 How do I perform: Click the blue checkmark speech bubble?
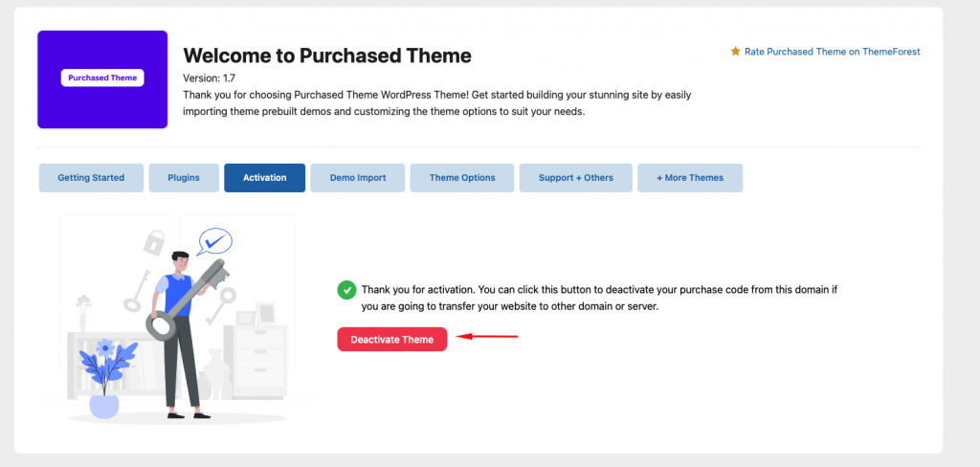tap(213, 239)
